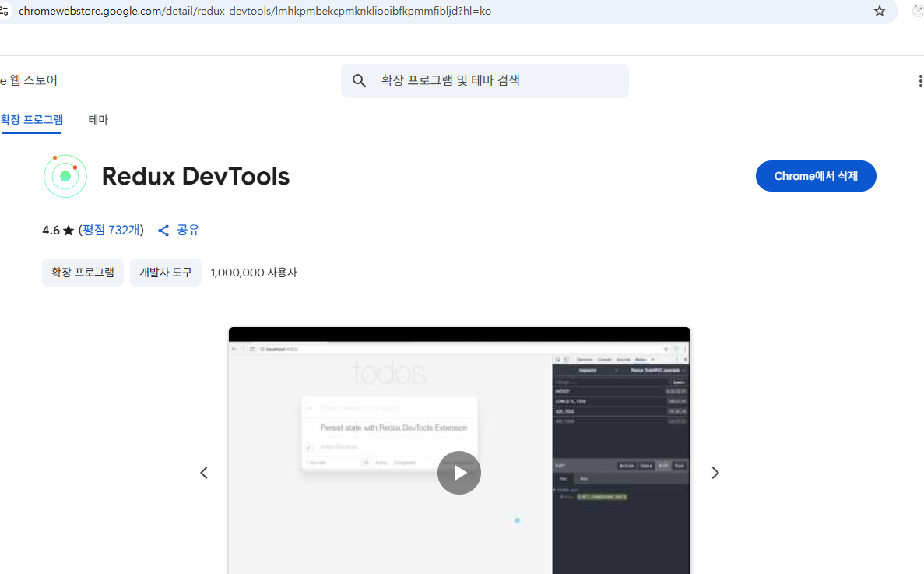Select the 개발자 도구 category chip
The height and width of the screenshot is (574, 924).
pyautogui.click(x=166, y=273)
